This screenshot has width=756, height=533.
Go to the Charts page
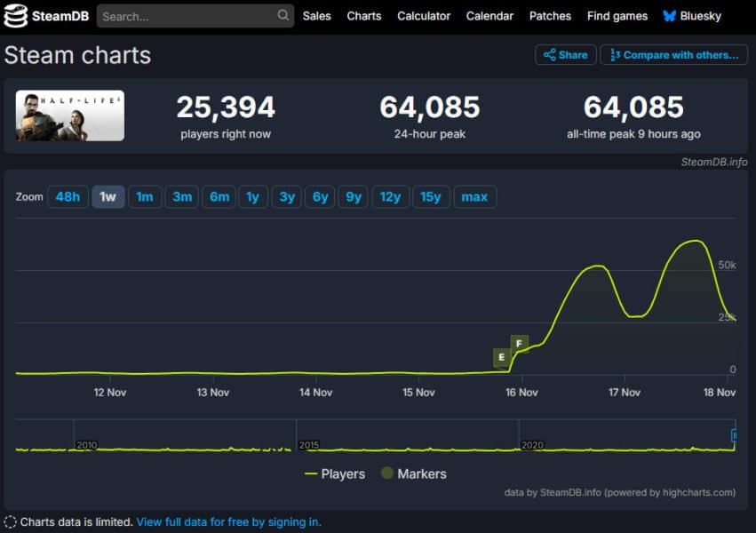(x=363, y=16)
